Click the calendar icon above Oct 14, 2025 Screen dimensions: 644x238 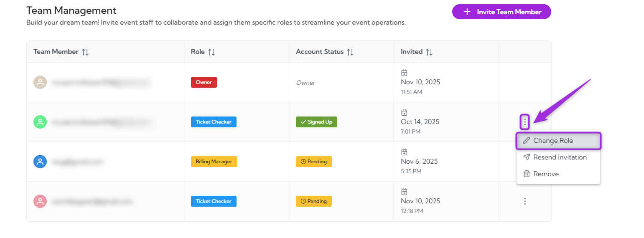pyautogui.click(x=404, y=112)
